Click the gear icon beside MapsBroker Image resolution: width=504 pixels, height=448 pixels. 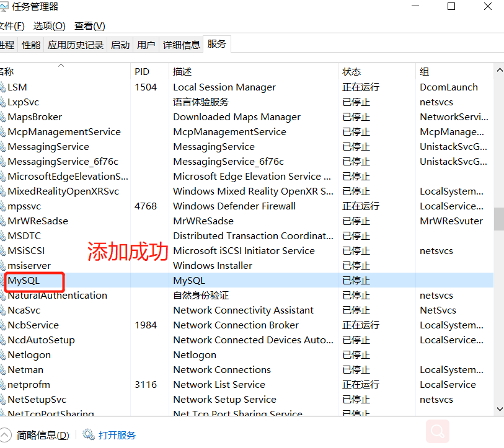pyautogui.click(x=3, y=117)
